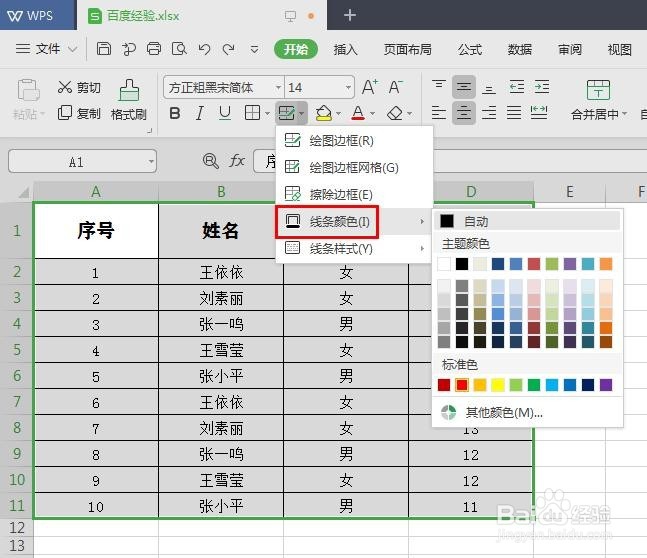Pick yellow standard color swatch
This screenshot has width=647, height=558.
pos(498,385)
